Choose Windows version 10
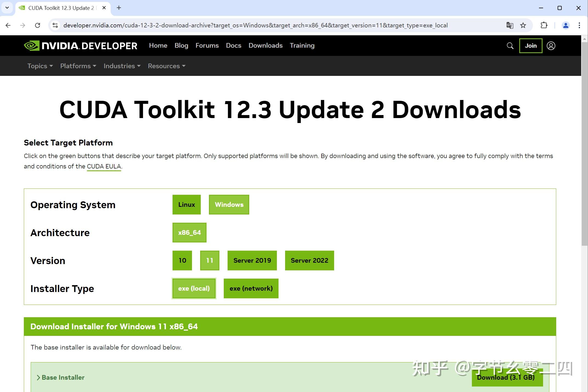Image resolution: width=588 pixels, height=392 pixels. click(182, 261)
